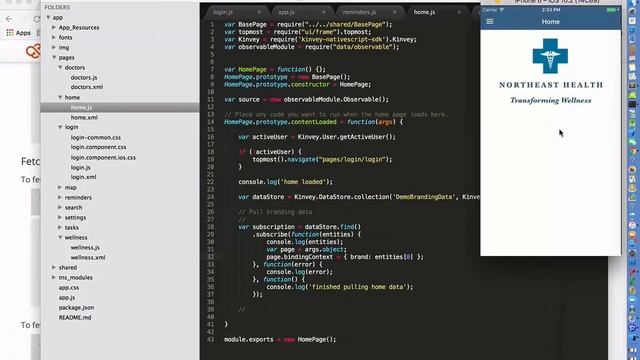Click the module.exports line 43
Screen dimensions: 640x360
pyautogui.click(x=280, y=339)
